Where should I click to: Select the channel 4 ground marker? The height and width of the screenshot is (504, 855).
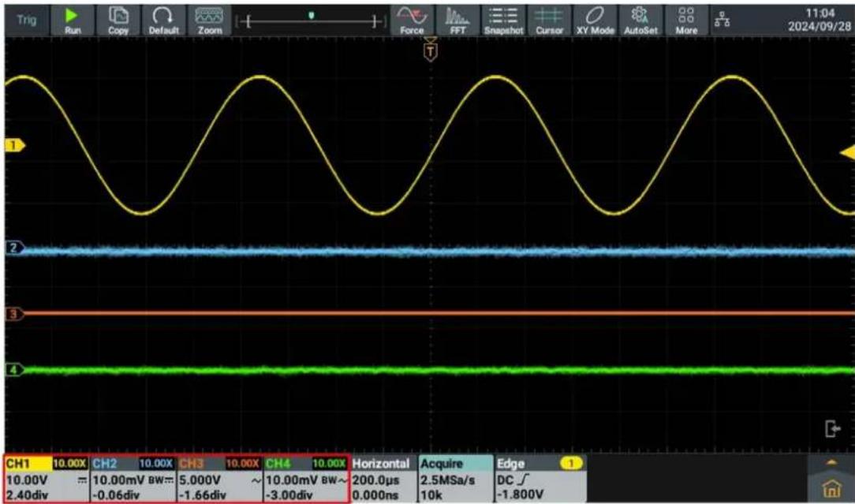point(15,371)
